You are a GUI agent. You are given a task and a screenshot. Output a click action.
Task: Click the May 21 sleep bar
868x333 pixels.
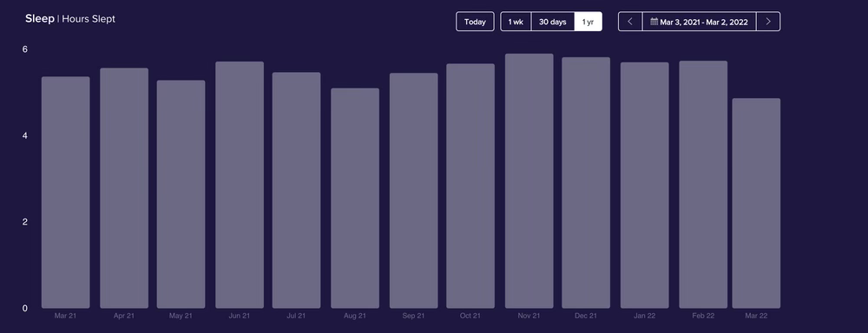click(x=181, y=194)
